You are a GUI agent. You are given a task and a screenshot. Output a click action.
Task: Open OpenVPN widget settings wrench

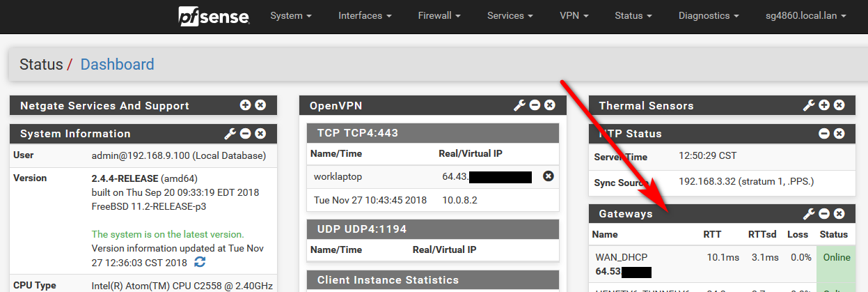[x=519, y=105]
